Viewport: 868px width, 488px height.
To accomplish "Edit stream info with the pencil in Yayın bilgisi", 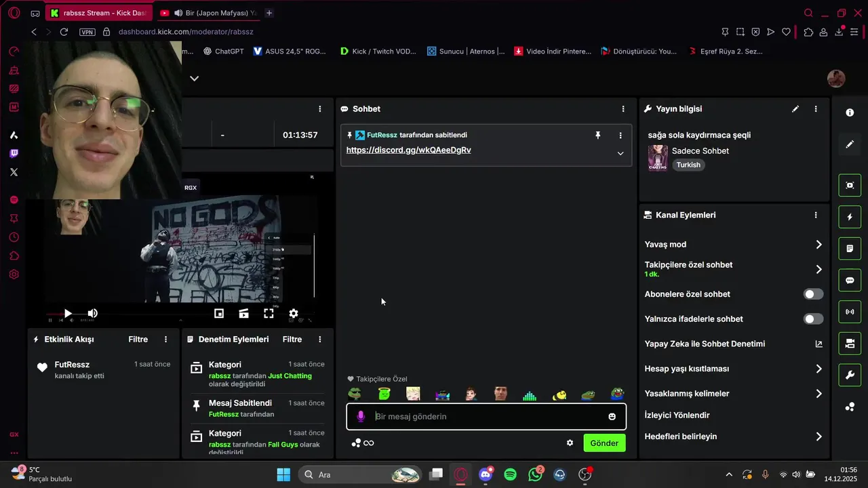I will click(x=795, y=108).
